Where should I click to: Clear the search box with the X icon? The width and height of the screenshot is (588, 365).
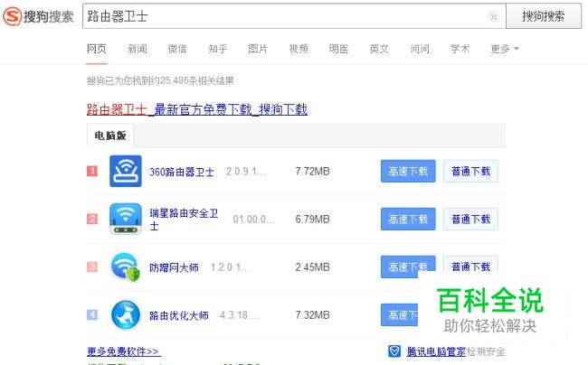click(x=494, y=16)
